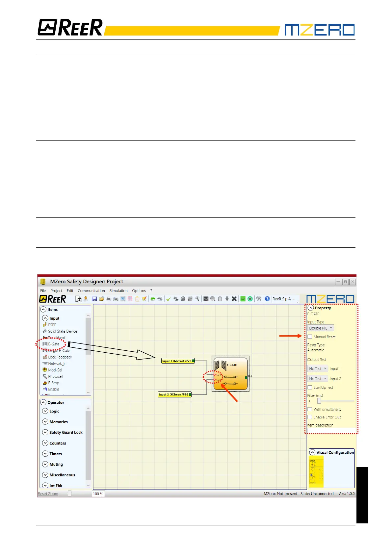
Task: Open the Communication menu
Action: (x=91, y=291)
